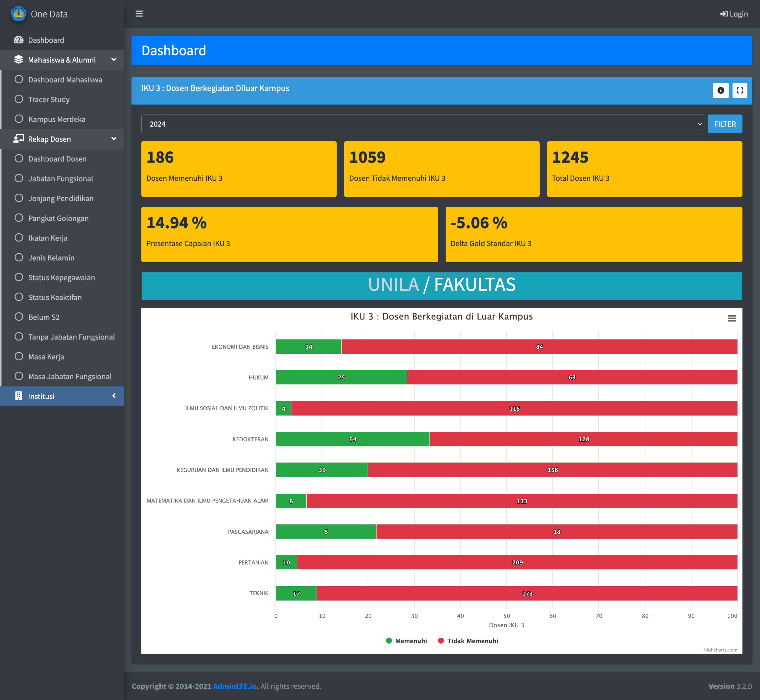
Task: Click the Dashboard speedometer icon
Action: click(x=18, y=40)
